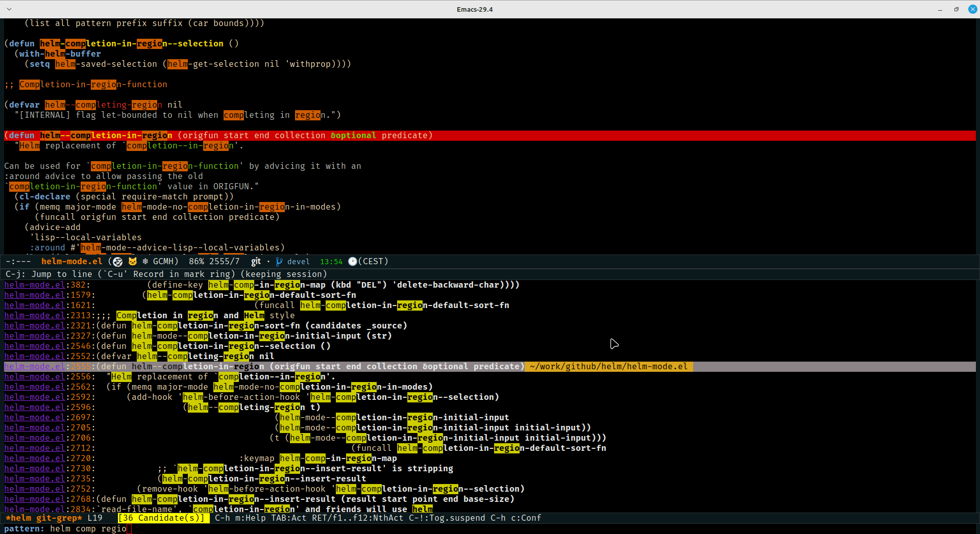Click the git branch icon beside devel
This screenshot has height=534, width=980.
point(279,261)
